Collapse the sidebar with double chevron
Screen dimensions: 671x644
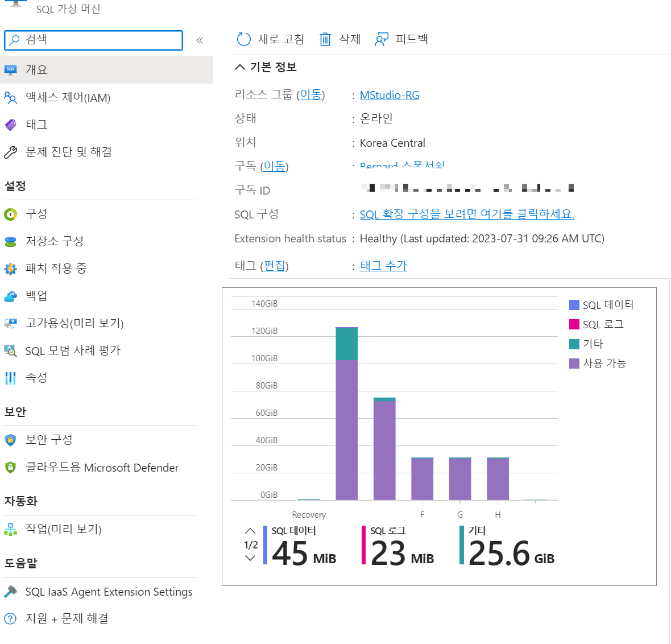(200, 40)
